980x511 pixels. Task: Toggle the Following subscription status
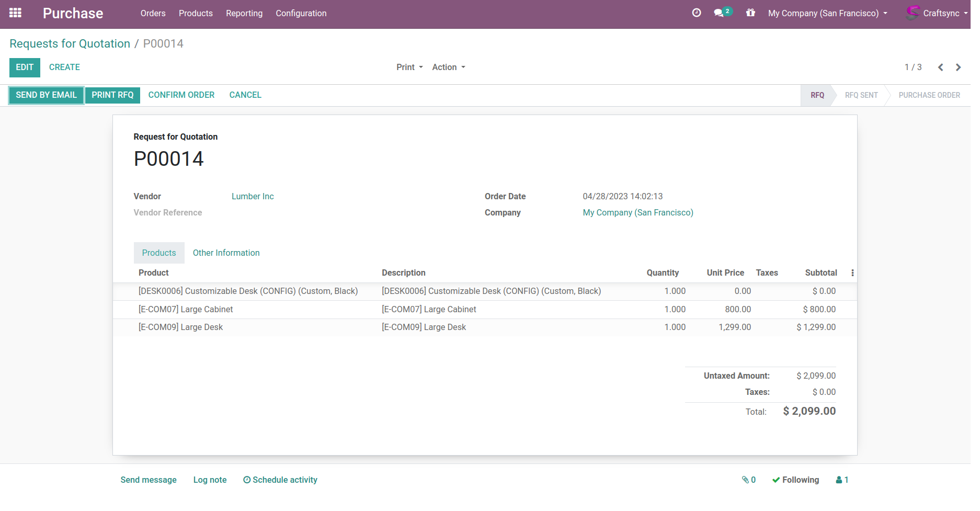click(x=795, y=480)
